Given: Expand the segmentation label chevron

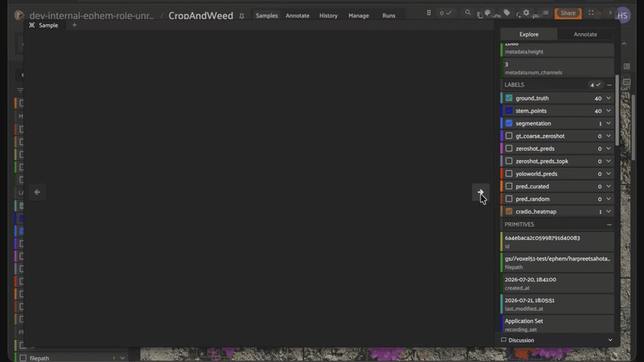Looking at the screenshot, I should pos(609,123).
